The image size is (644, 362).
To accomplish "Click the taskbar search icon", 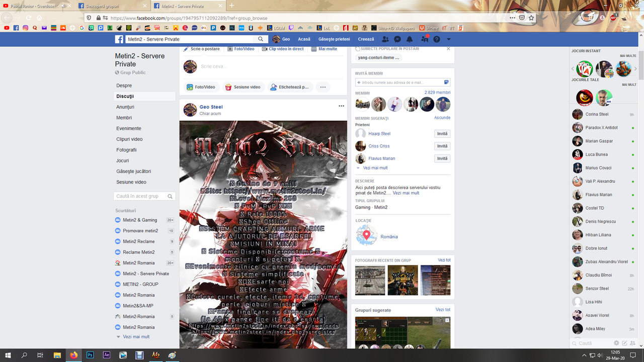I will [24, 355].
